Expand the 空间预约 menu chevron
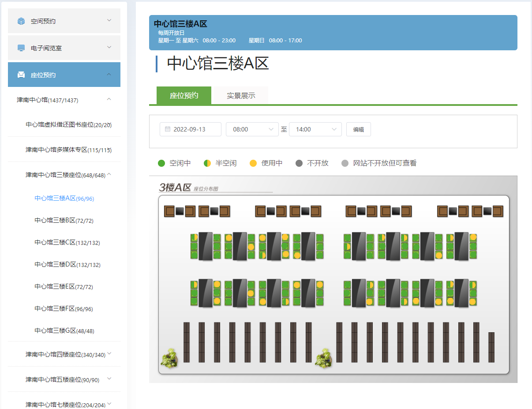Viewport: 532px width, 409px height. pyautogui.click(x=109, y=21)
